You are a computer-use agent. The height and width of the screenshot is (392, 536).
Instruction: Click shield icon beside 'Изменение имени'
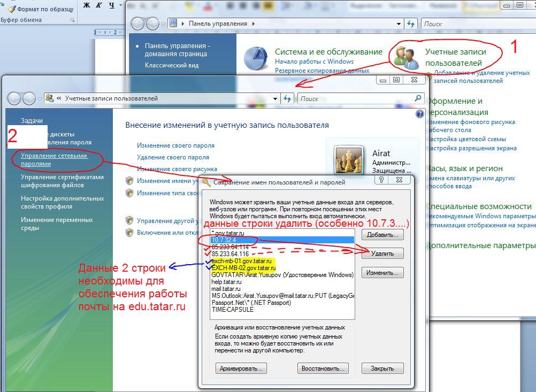point(129,181)
